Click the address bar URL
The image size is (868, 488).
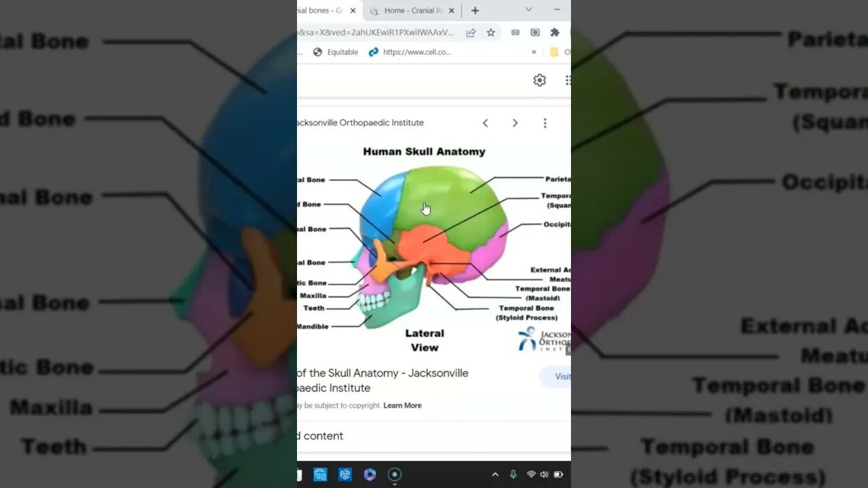click(x=376, y=33)
